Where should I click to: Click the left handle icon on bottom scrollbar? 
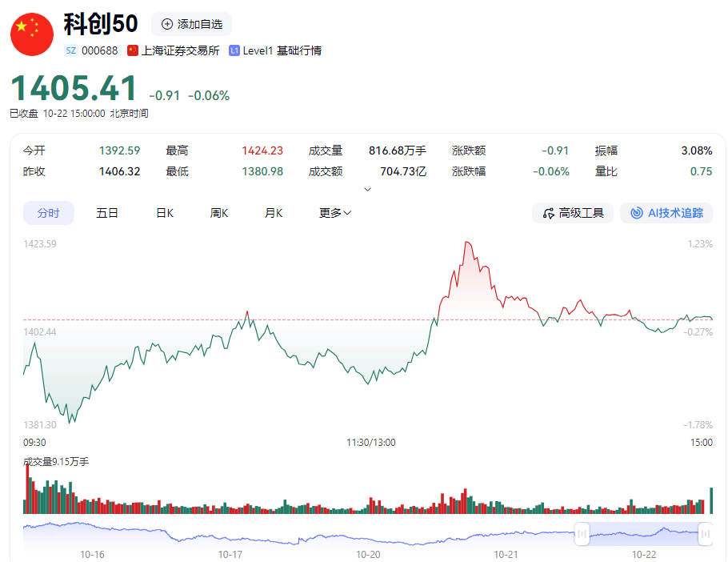pos(582,532)
